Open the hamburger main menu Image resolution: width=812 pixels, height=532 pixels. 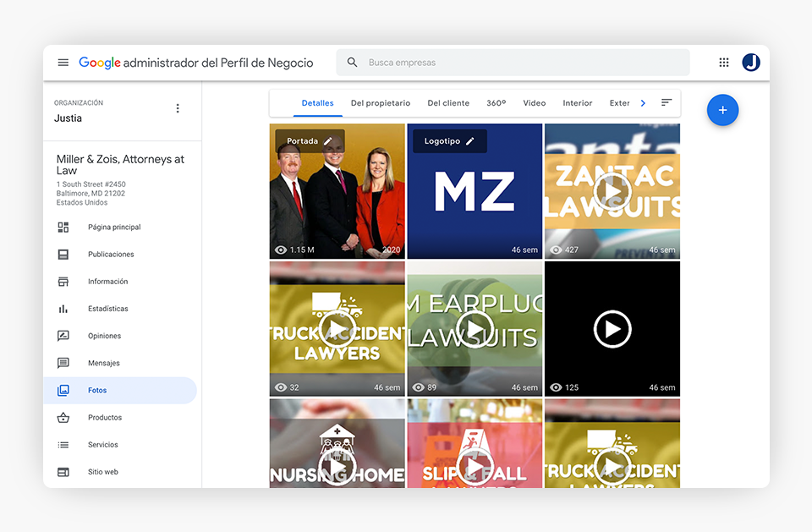tap(63, 63)
